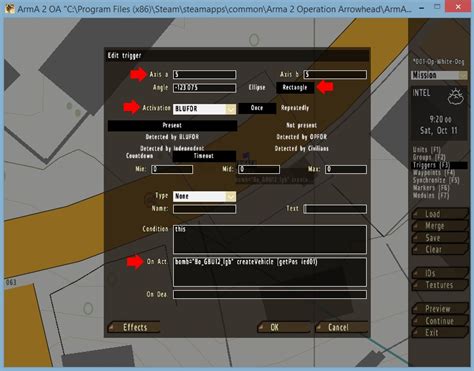The image size is (474, 371).
Task: Select Detected by Civilians option
Action: 302,148
